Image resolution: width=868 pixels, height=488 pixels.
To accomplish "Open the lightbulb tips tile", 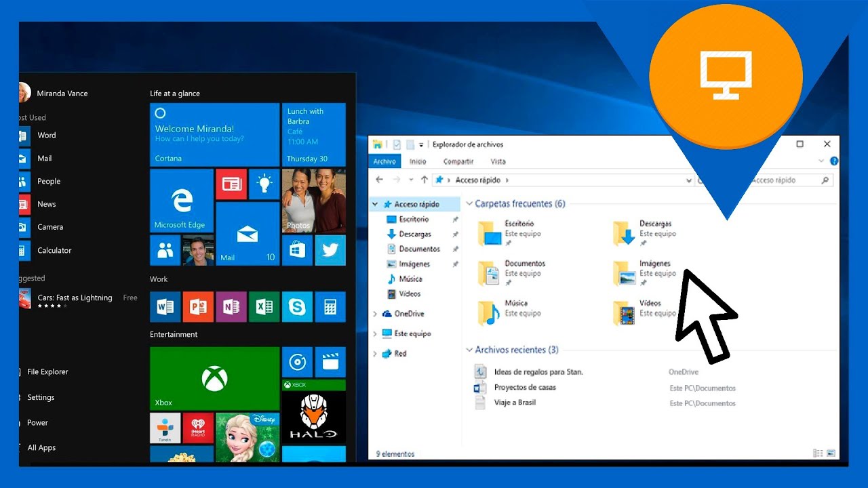I will click(x=264, y=184).
